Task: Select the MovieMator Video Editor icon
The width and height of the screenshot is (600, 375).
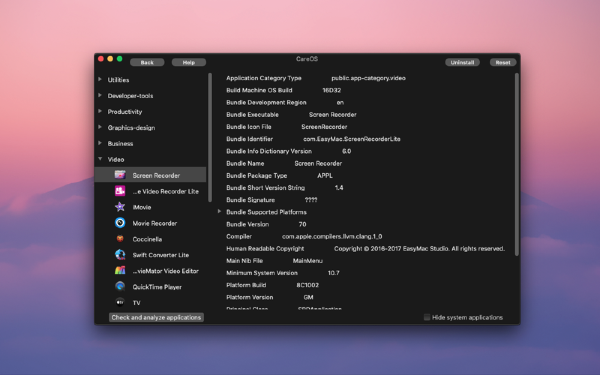Action: pos(120,271)
